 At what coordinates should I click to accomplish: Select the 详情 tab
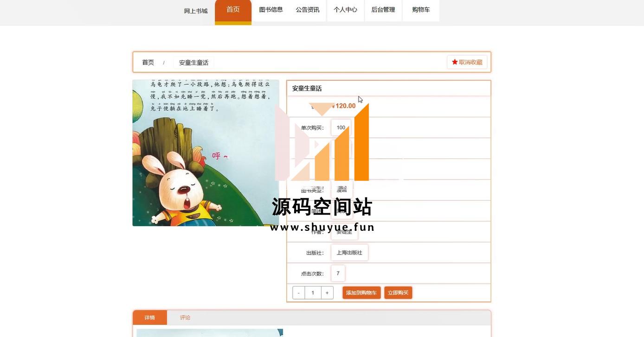(149, 318)
